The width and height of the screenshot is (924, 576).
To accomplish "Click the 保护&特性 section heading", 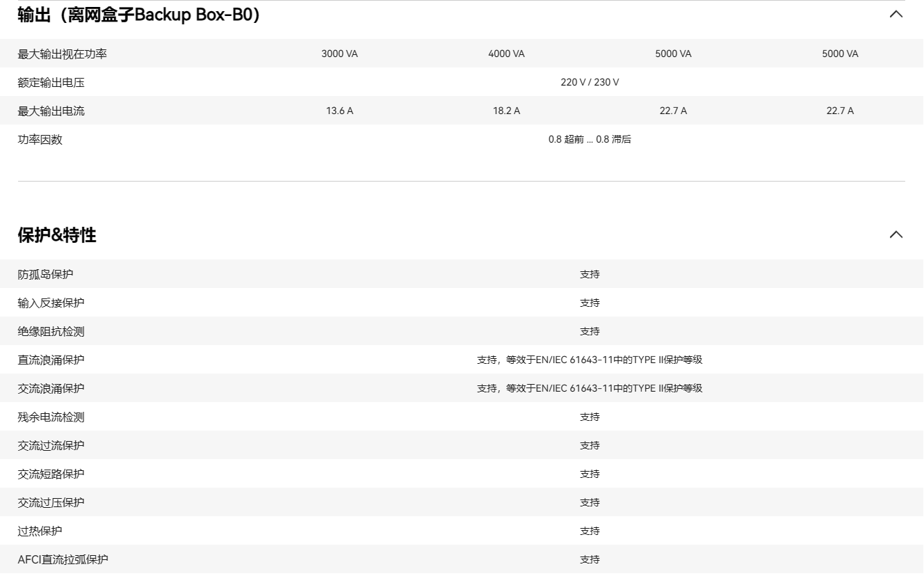I will (x=57, y=235).
